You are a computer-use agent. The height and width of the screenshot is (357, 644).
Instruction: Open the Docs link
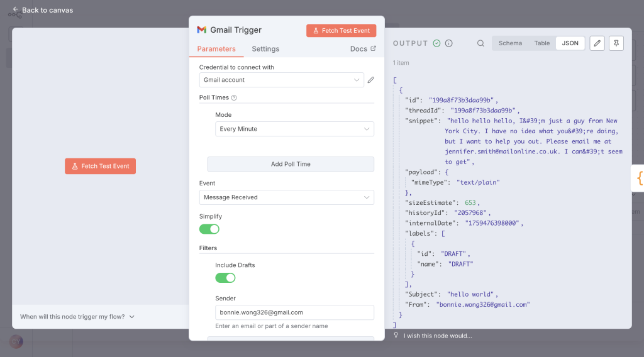coord(363,49)
